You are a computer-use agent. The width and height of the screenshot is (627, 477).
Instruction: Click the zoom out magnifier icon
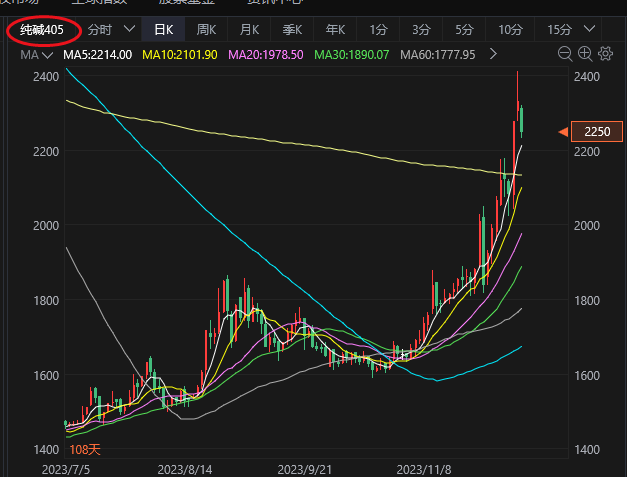click(565, 54)
